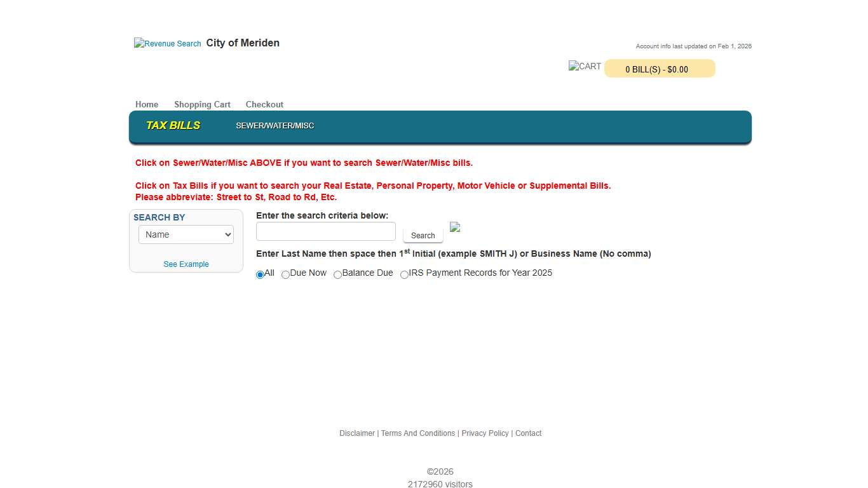Open the shopping CART icon

pos(584,66)
